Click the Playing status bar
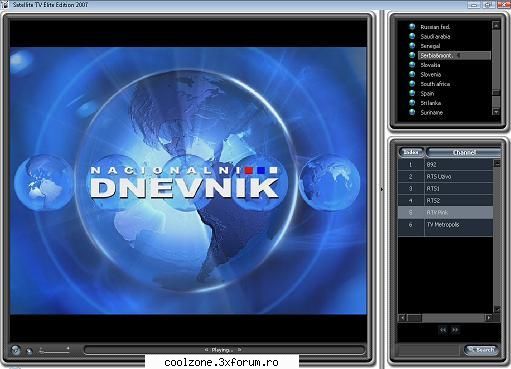 pyautogui.click(x=224, y=350)
